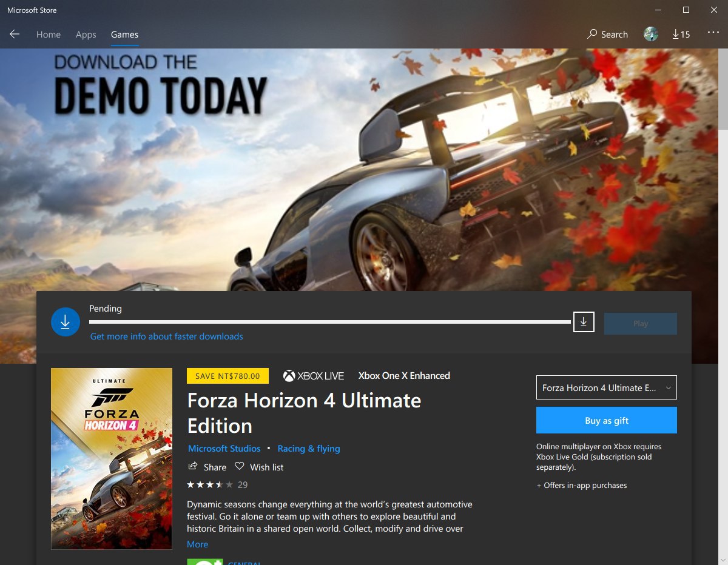Open the user account avatar
This screenshot has height=565, width=728.
[x=651, y=35]
